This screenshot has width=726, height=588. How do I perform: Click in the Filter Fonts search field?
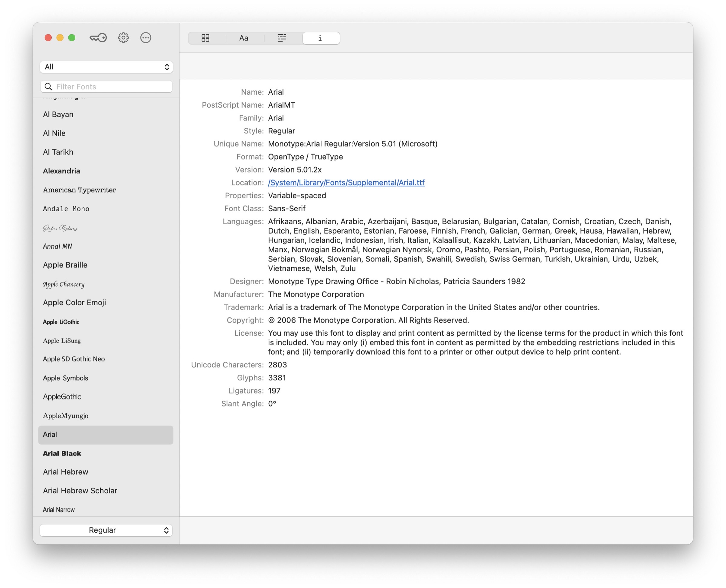point(112,87)
